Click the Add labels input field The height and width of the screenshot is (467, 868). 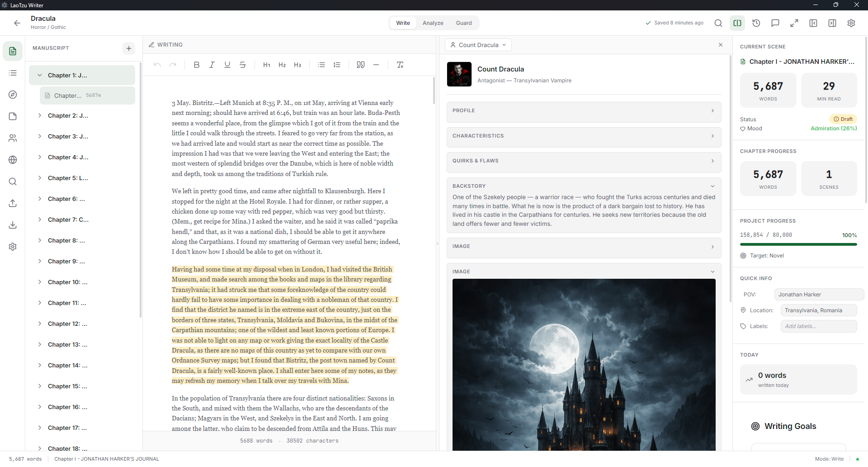coord(818,326)
